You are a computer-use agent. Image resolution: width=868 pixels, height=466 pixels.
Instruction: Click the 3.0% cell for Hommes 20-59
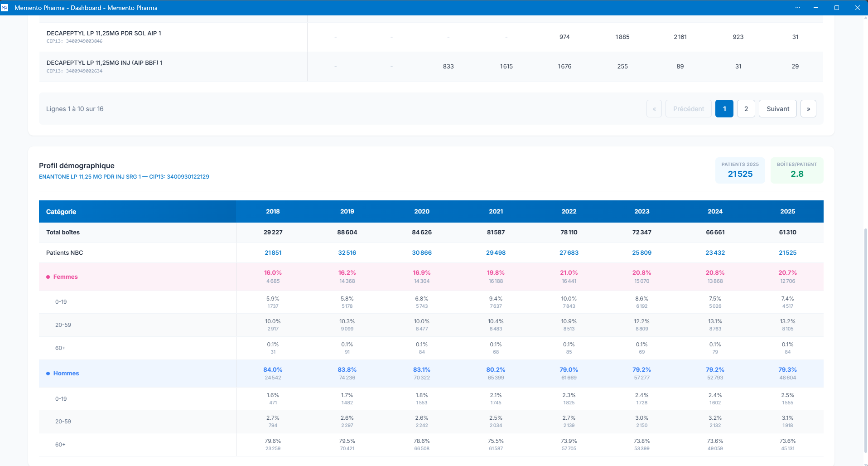tap(642, 422)
